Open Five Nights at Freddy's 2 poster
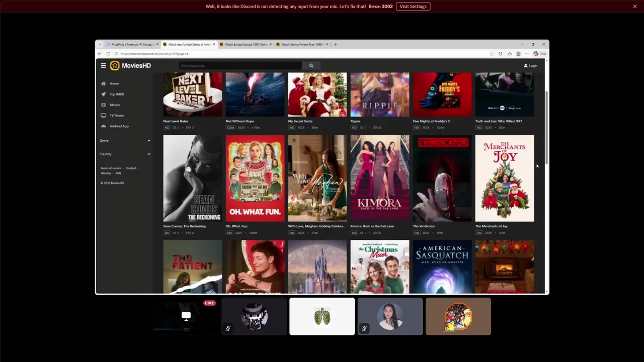644x362 pixels. (442, 95)
